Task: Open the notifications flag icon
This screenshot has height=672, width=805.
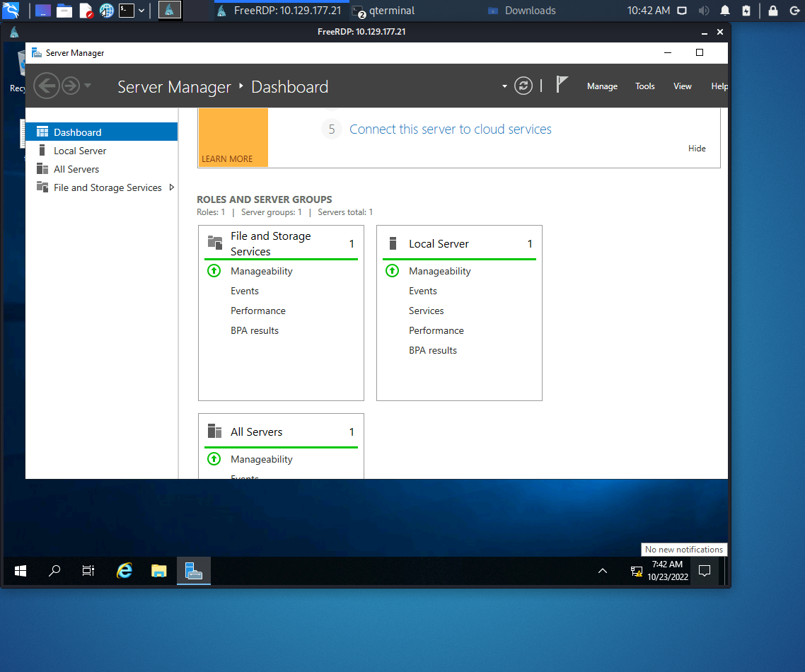Action: 562,84
